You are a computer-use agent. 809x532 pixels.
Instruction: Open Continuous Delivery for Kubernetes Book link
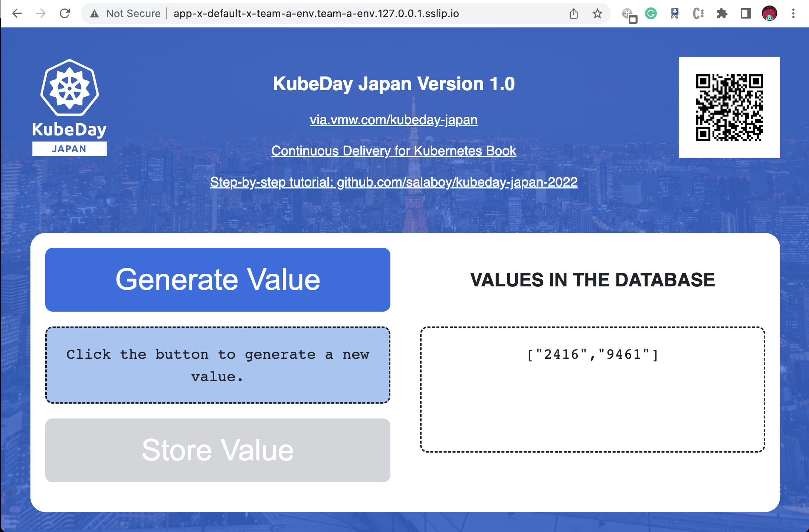pos(393,151)
